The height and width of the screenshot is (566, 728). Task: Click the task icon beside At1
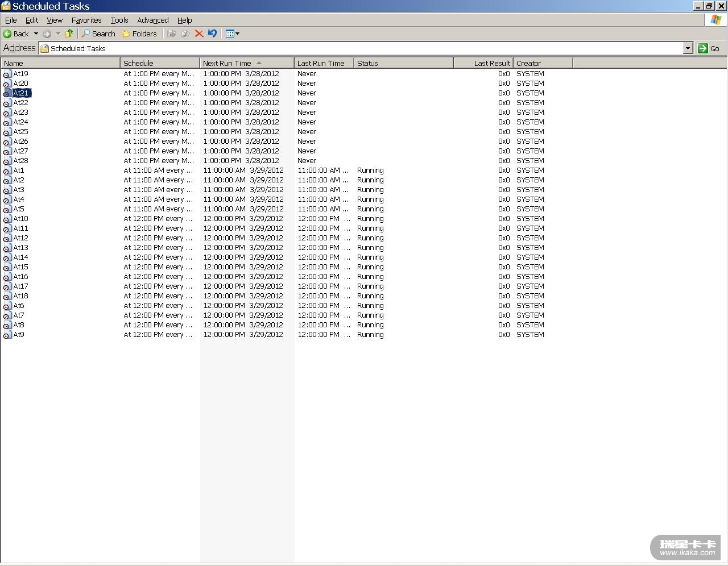[x=7, y=170]
